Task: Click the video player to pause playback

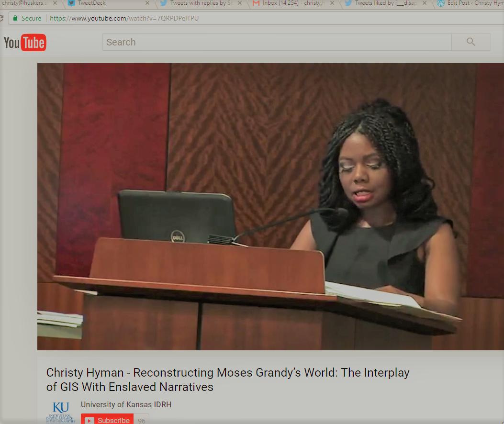Action: coord(270,206)
